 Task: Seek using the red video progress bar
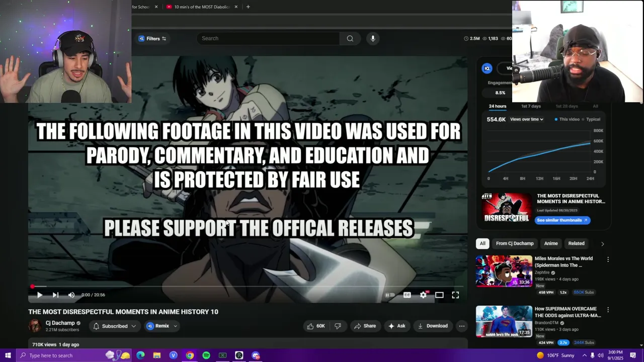(x=248, y=287)
